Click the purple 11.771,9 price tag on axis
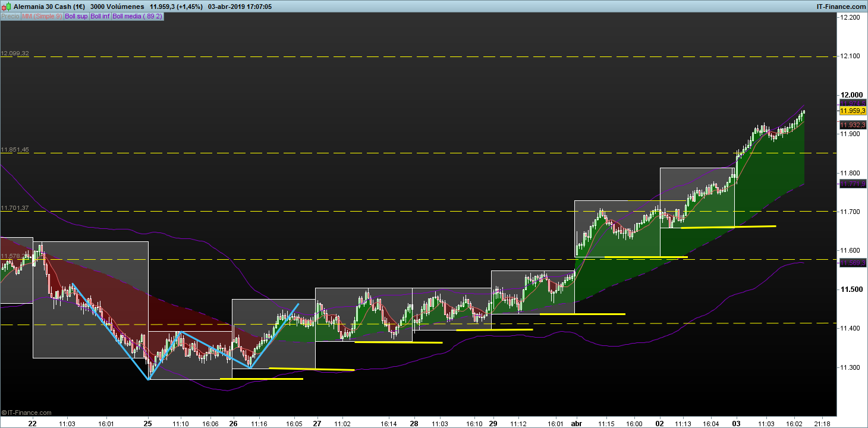868x428 pixels. [x=853, y=185]
